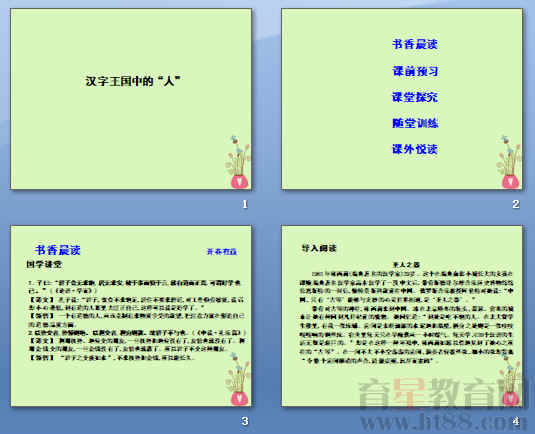Click the 课外悦读 link on slide 2
The height and width of the screenshot is (434, 535).
pyautogui.click(x=415, y=149)
